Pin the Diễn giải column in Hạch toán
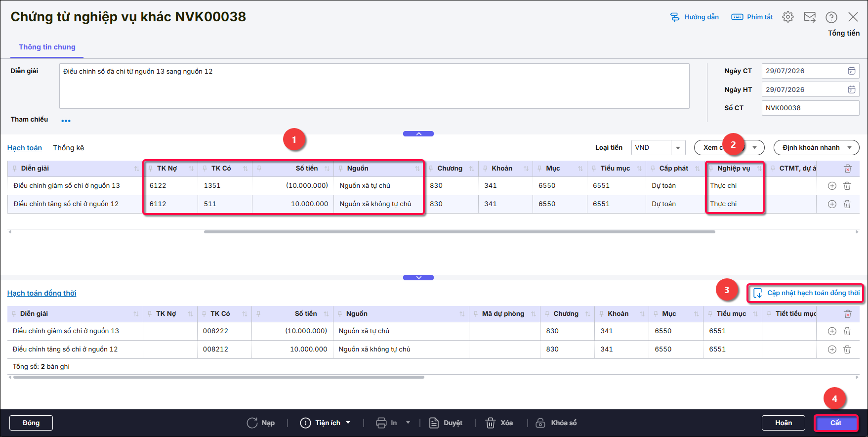The width and height of the screenshot is (868, 437). pos(15,169)
